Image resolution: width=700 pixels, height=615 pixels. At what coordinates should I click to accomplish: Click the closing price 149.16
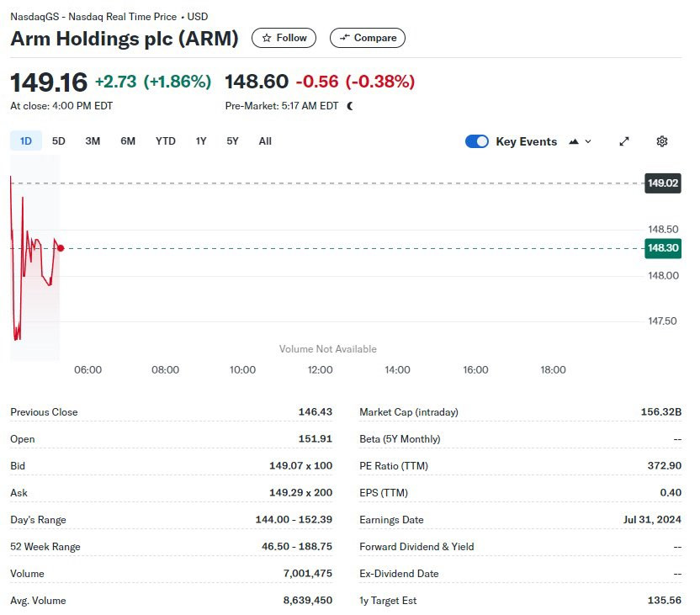[x=49, y=82]
